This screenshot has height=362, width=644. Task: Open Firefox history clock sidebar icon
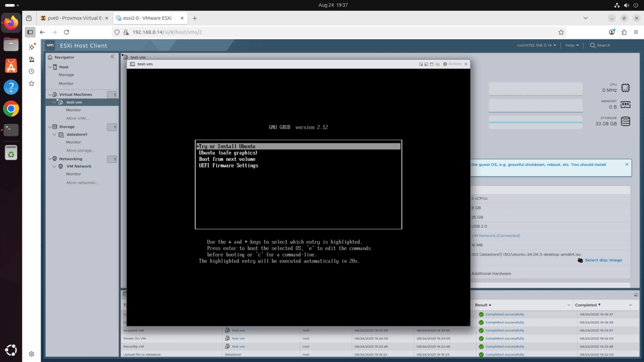click(31, 71)
